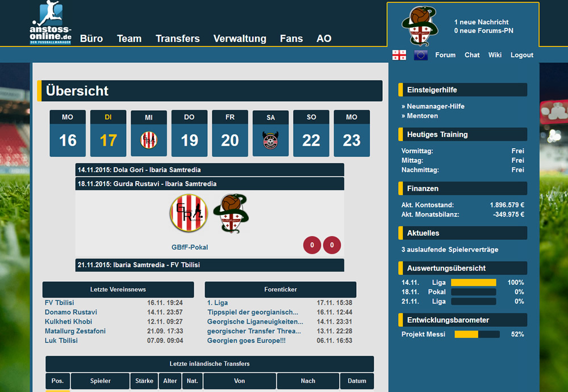The width and height of the screenshot is (568, 392).
Task: Open Gurda Rustavi's large striped crest
Action: pyautogui.click(x=189, y=213)
